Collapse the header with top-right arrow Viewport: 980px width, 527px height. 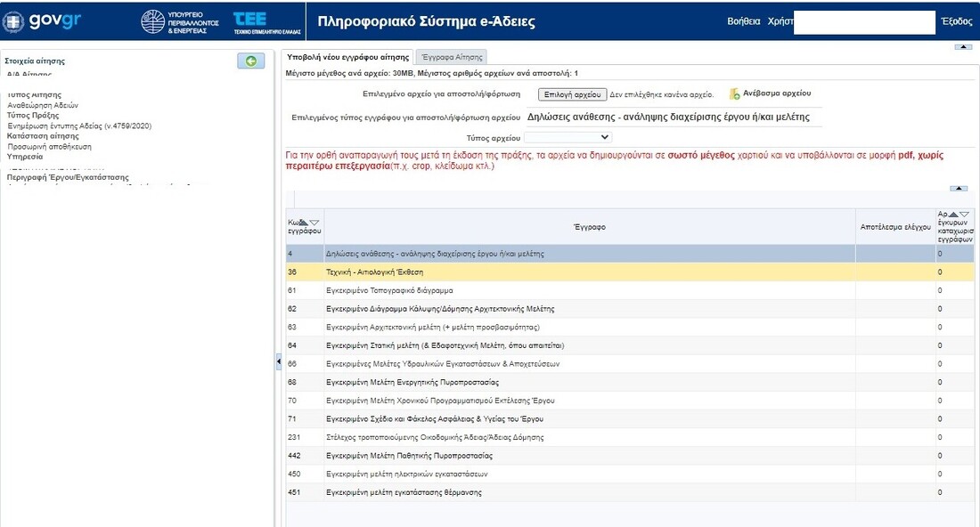pos(963,46)
